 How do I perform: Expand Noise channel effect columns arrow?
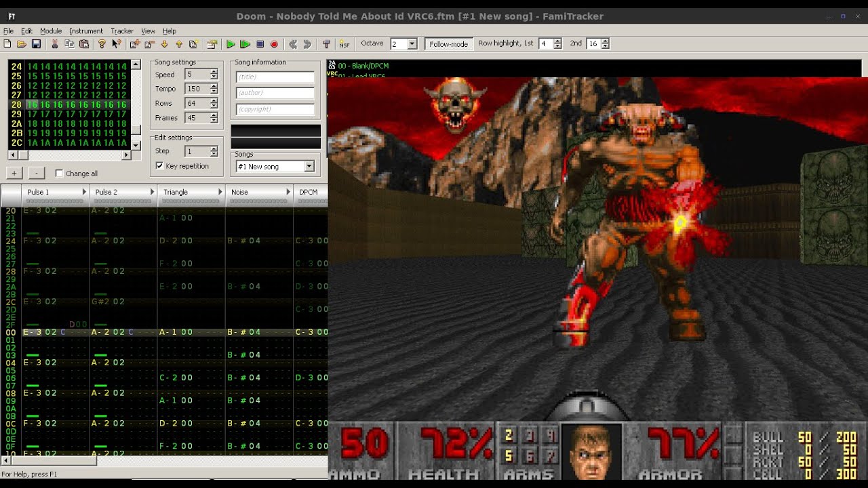[288, 192]
